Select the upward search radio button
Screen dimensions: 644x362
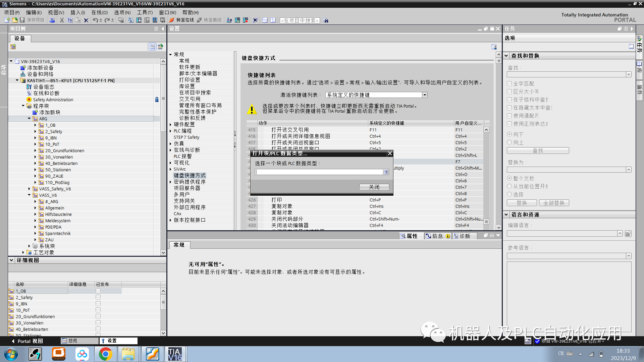[509, 142]
